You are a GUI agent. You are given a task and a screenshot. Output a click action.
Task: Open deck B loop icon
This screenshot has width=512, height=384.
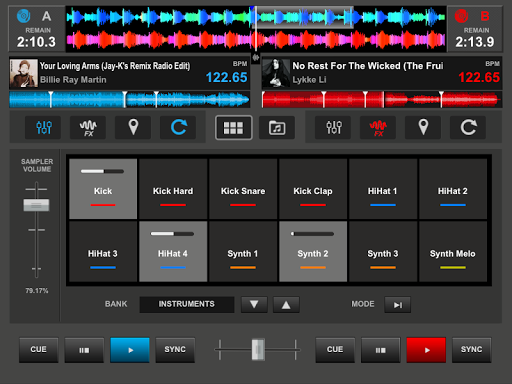(468, 127)
